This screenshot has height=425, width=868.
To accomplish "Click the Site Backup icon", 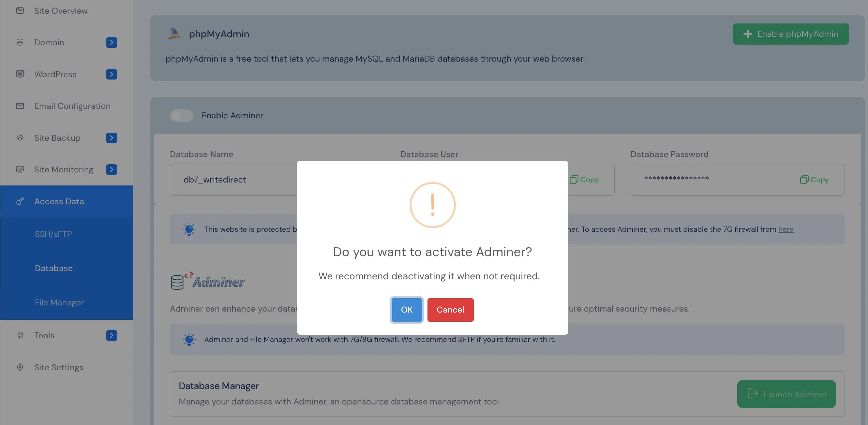I will (20, 138).
